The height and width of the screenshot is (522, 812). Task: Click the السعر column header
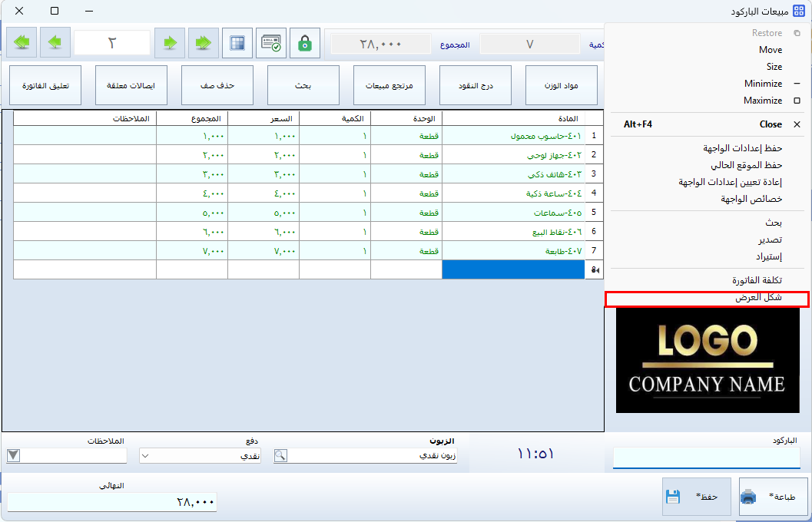click(263, 118)
